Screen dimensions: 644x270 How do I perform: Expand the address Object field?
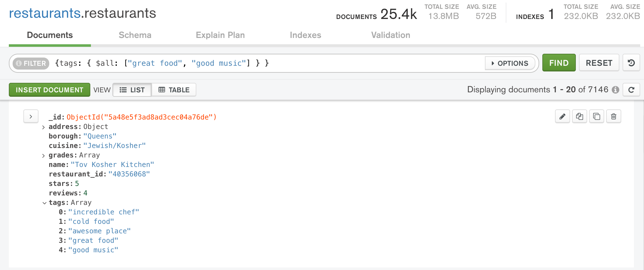point(43,127)
